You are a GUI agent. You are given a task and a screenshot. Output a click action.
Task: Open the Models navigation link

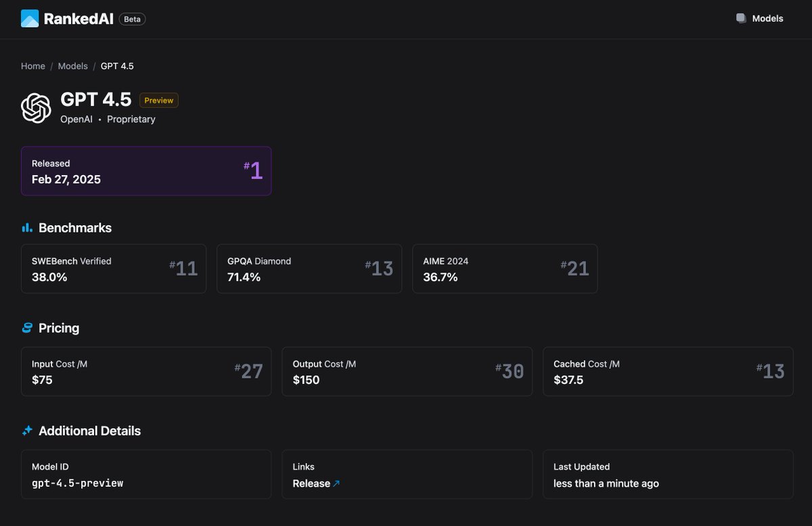pos(767,19)
